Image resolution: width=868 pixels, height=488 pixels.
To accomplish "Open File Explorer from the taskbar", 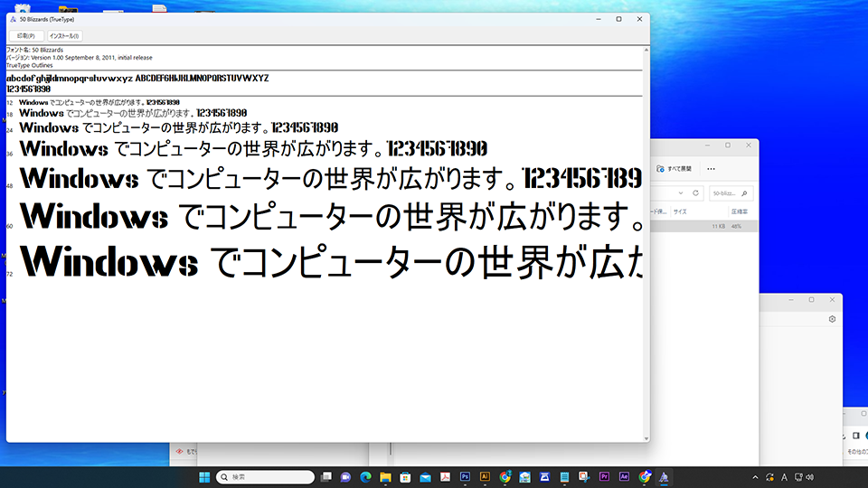I will tap(385, 476).
